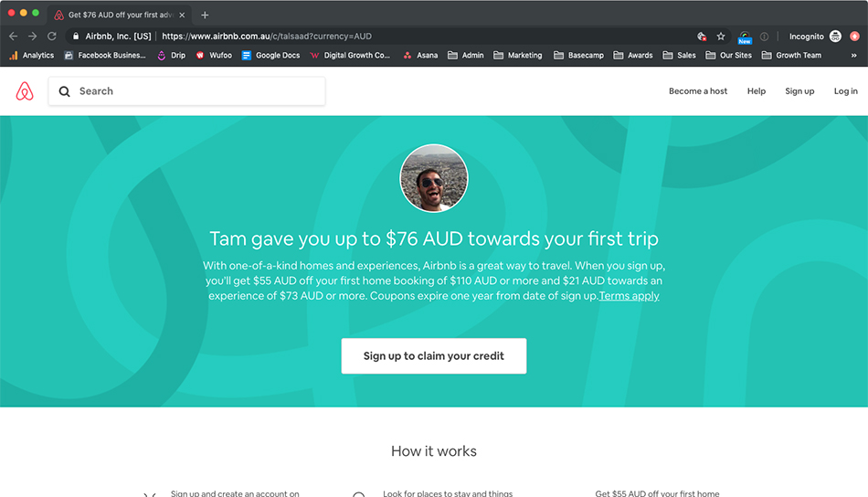Open the Terms apply link
The height and width of the screenshot is (497, 868).
[629, 295]
